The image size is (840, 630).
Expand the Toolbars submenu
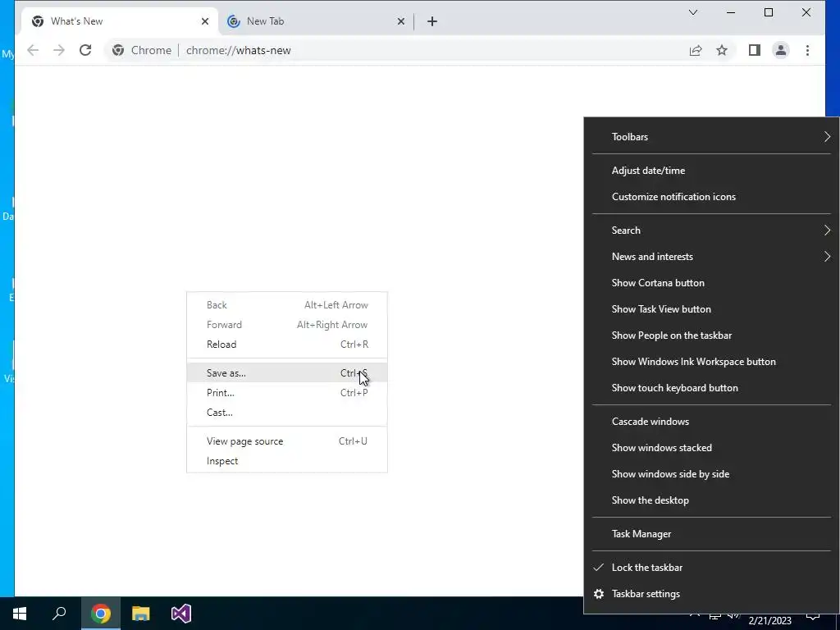click(711, 137)
